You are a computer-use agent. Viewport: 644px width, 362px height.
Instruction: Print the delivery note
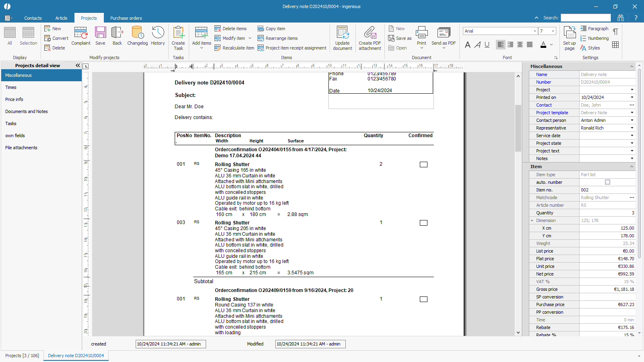421,35
